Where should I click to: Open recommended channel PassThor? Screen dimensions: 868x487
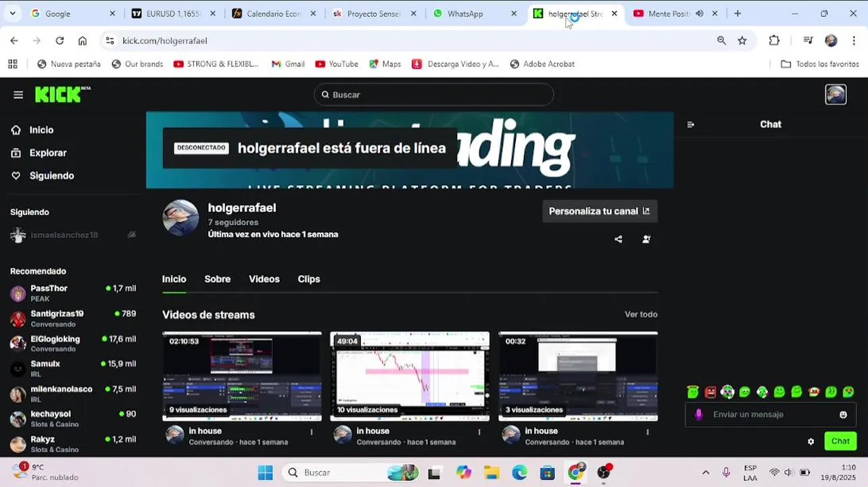[x=73, y=294]
